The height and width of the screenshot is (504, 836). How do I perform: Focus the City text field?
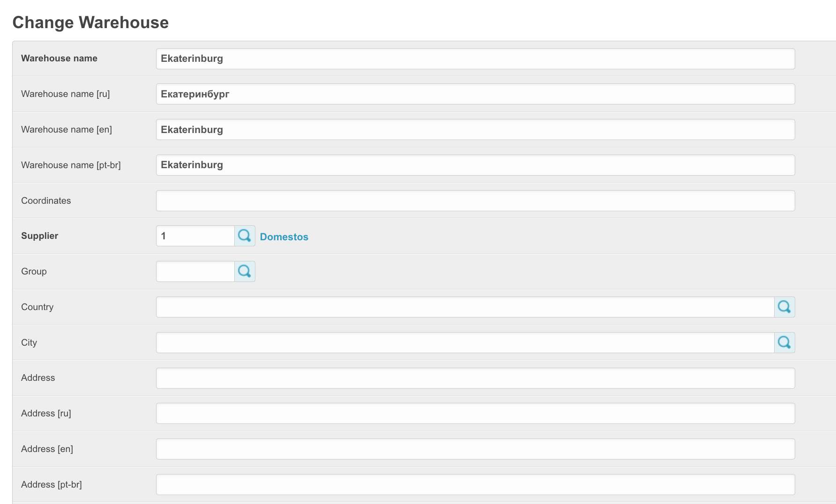click(x=465, y=342)
